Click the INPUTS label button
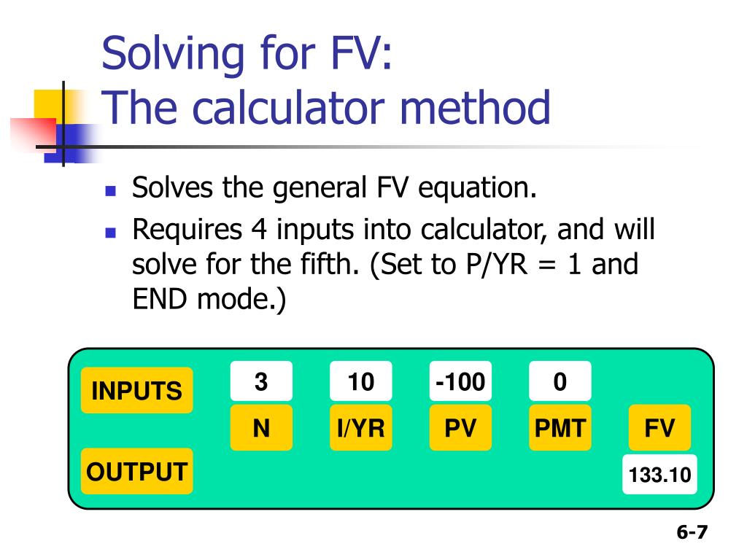Viewport: 747px width, 560px height. click(x=136, y=390)
